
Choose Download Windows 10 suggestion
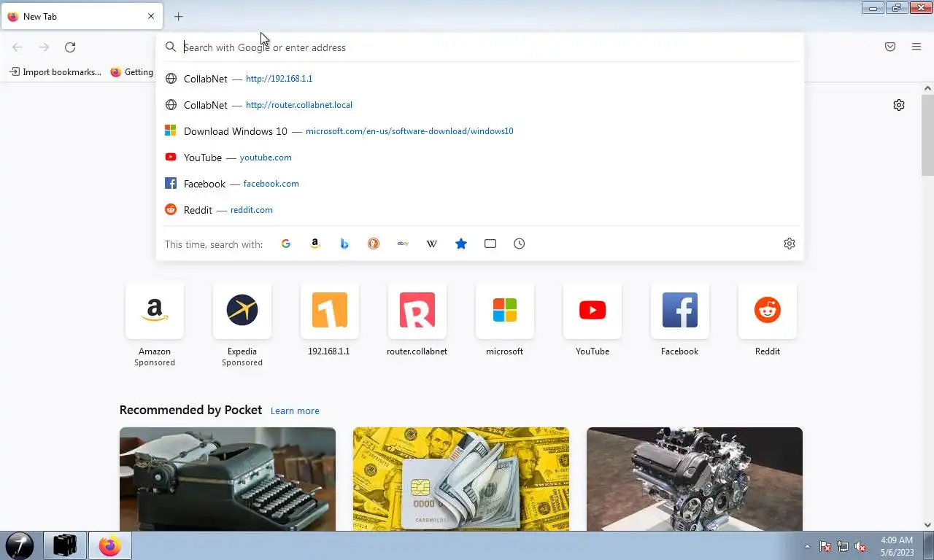click(479, 131)
